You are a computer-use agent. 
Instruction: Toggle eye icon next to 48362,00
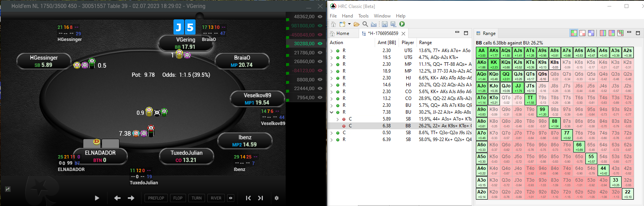point(320,17)
